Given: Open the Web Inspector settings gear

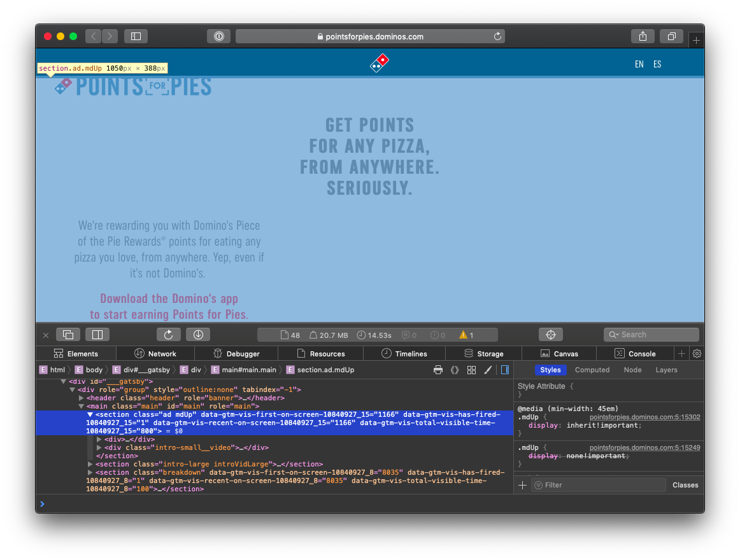Looking at the screenshot, I should click(697, 354).
